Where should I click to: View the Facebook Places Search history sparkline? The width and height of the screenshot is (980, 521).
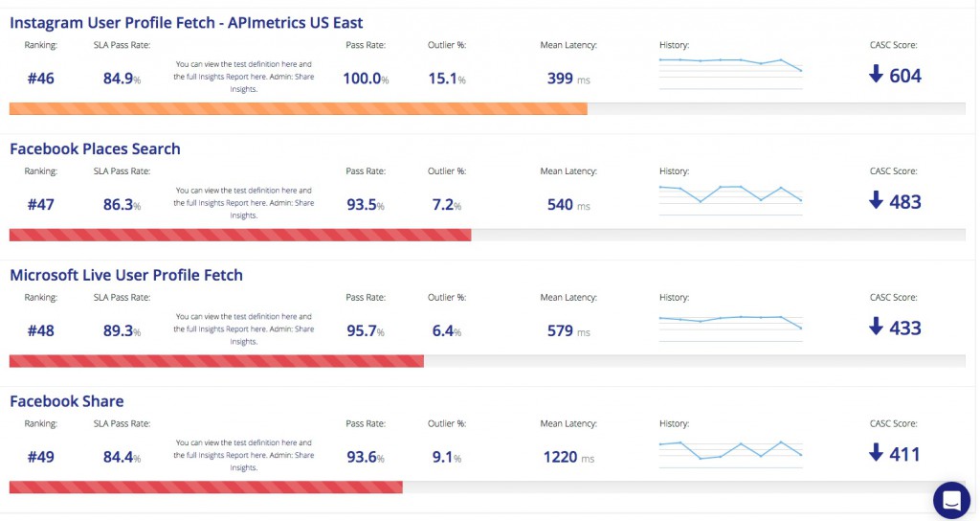730,199
